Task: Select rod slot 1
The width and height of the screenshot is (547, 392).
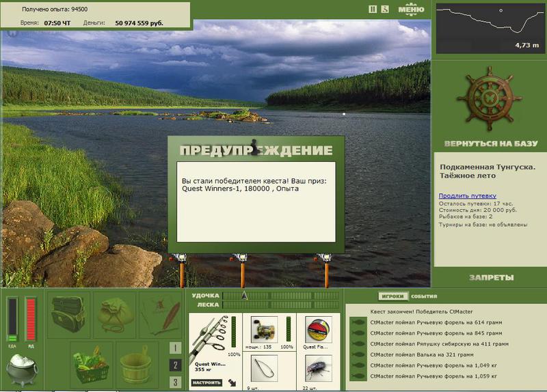Action: [x=175, y=348]
